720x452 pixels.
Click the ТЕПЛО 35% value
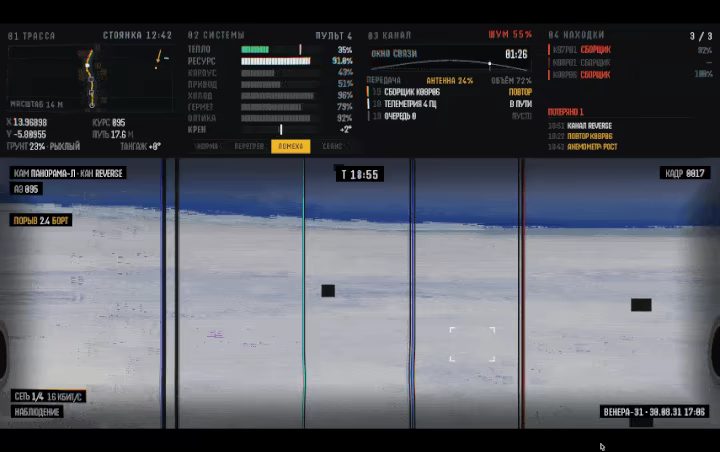point(345,50)
